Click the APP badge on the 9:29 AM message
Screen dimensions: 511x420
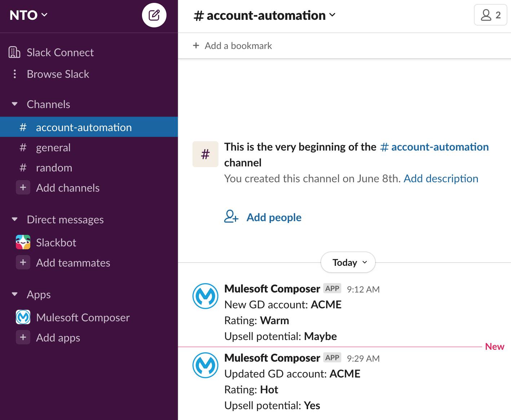332,358
